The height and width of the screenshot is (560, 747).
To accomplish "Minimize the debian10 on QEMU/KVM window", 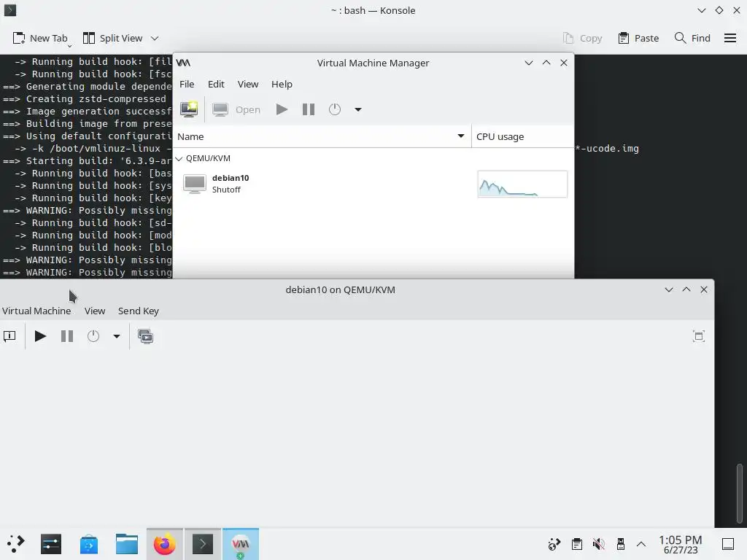I will [x=668, y=289].
